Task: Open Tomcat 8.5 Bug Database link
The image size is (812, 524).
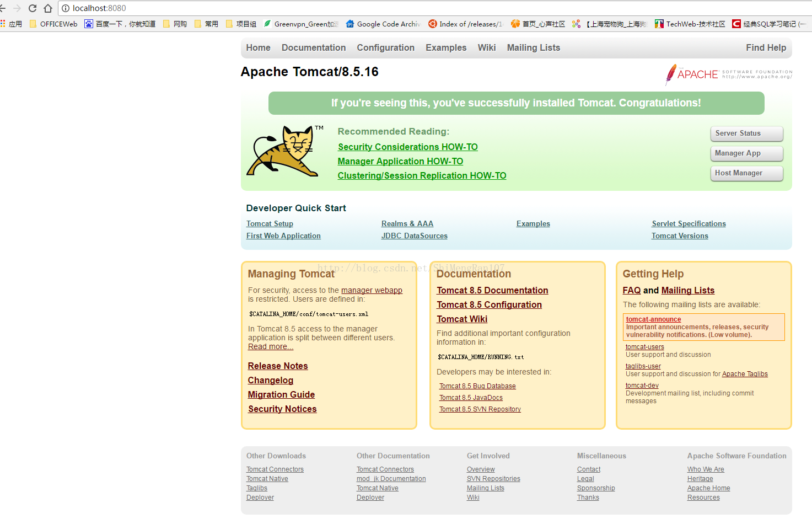Action: [477, 386]
